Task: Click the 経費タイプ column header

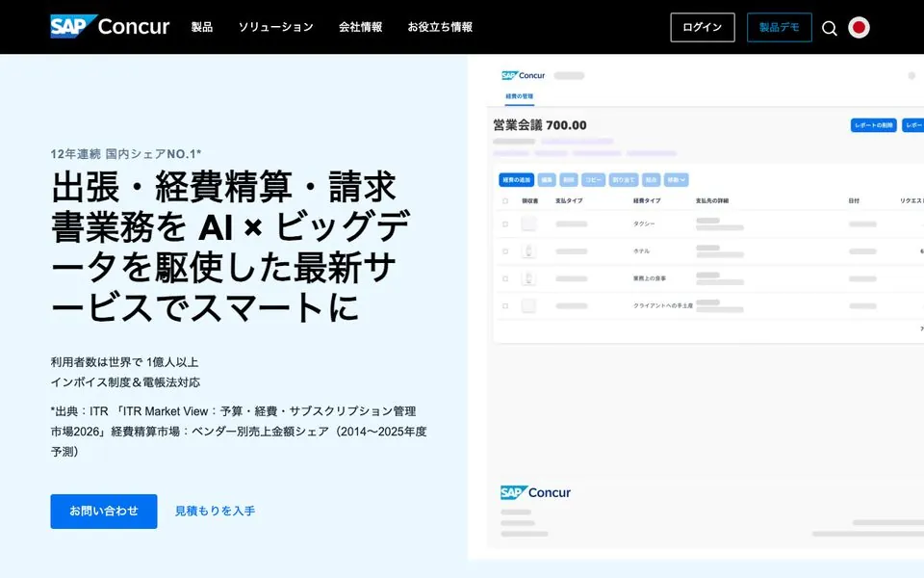Action: coord(647,201)
